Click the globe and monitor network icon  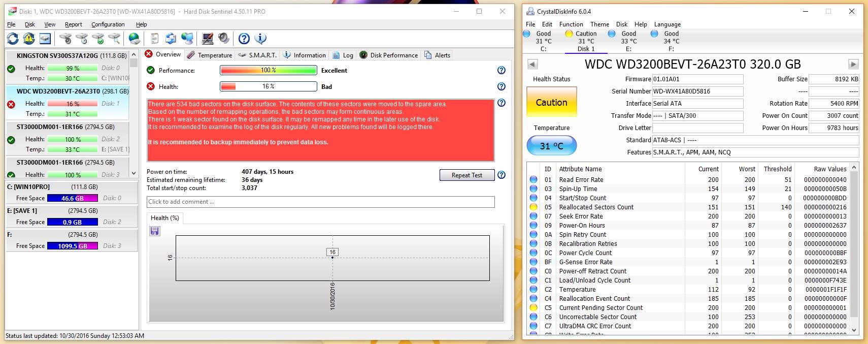(x=187, y=39)
